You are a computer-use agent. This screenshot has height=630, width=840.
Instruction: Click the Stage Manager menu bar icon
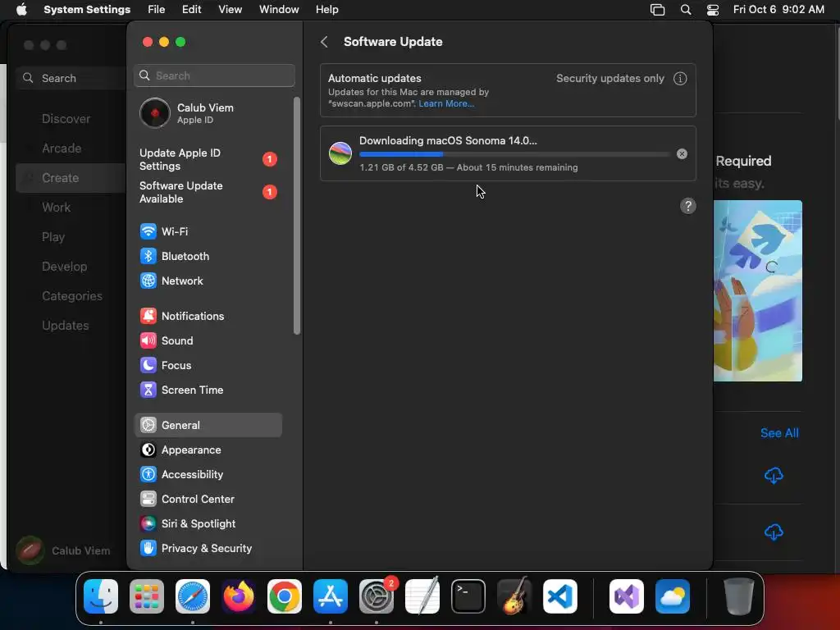click(657, 10)
